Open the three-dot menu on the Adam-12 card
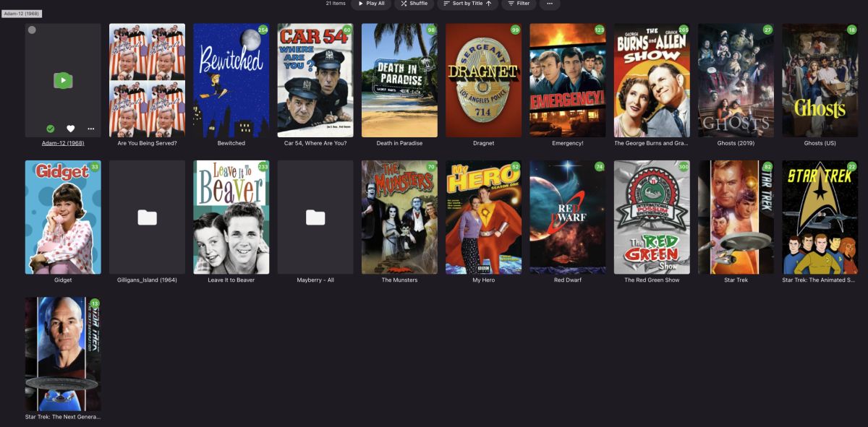This screenshot has height=427, width=868. pos(90,129)
